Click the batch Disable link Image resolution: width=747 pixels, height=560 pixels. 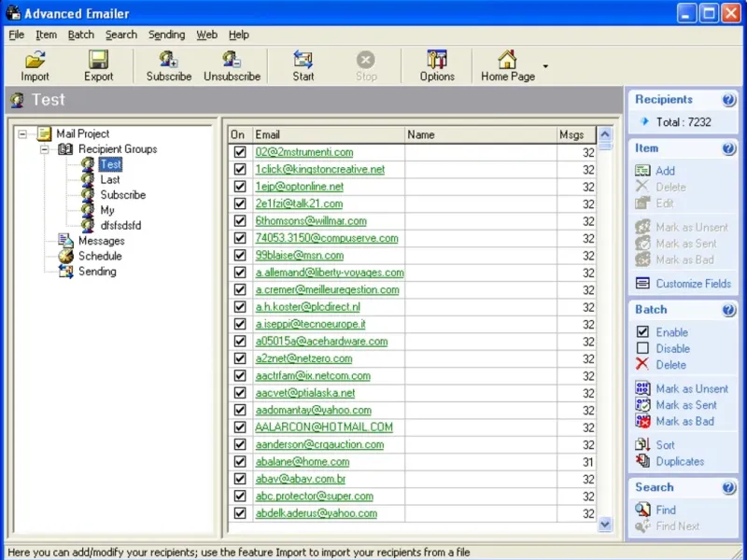[x=672, y=348]
